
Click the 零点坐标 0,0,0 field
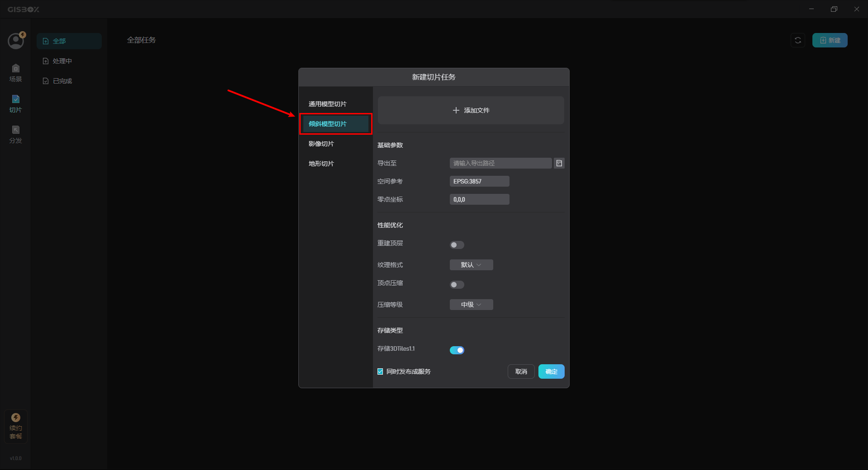pos(479,199)
